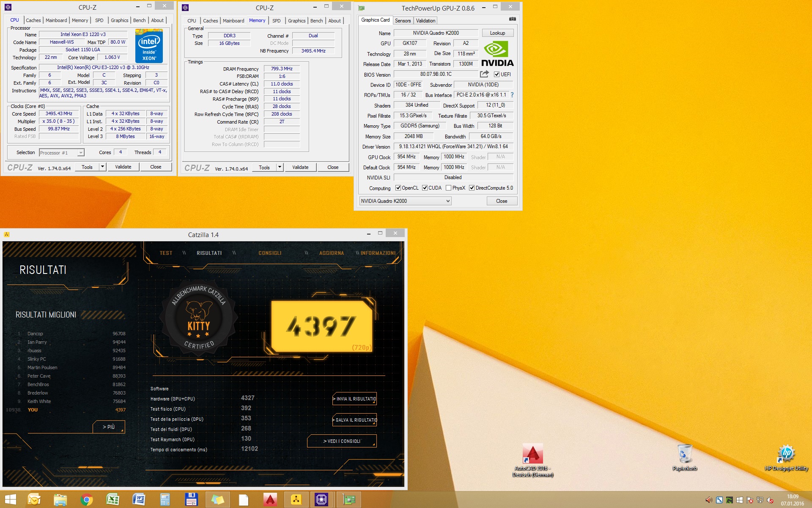Open the sticky notes taskbar icon
Viewport: 812px width, 508px height.
pyautogui.click(x=217, y=500)
